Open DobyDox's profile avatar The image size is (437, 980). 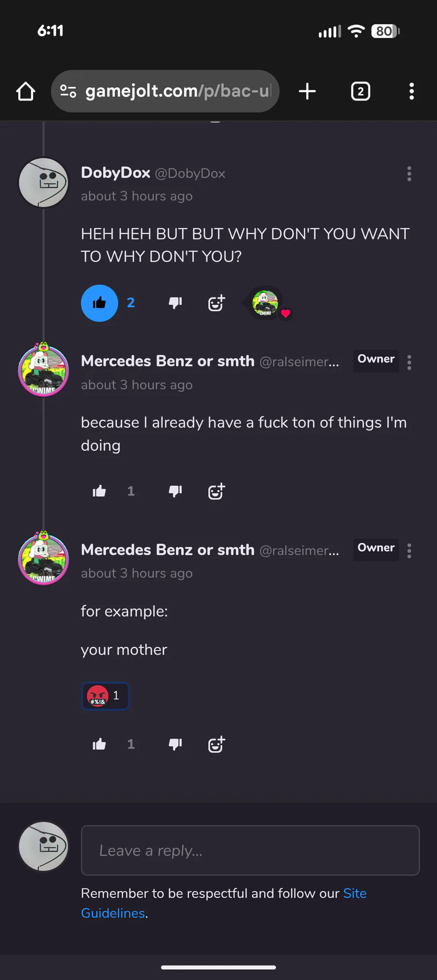click(x=44, y=182)
